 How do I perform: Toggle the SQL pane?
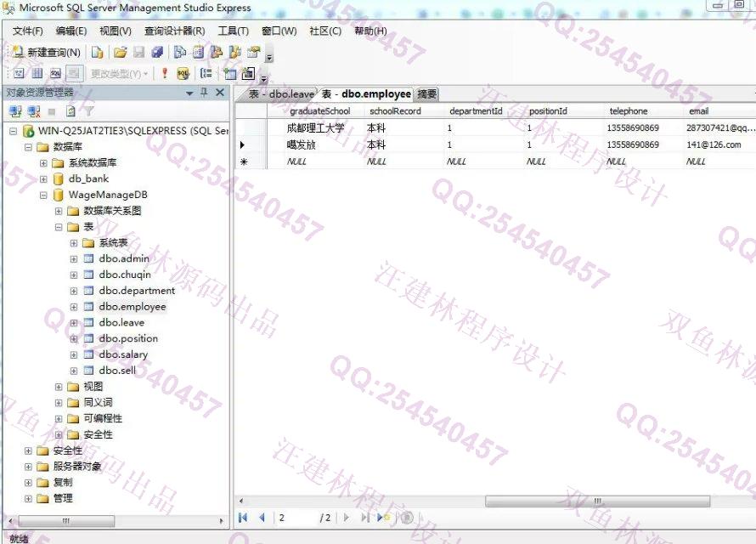[x=55, y=73]
